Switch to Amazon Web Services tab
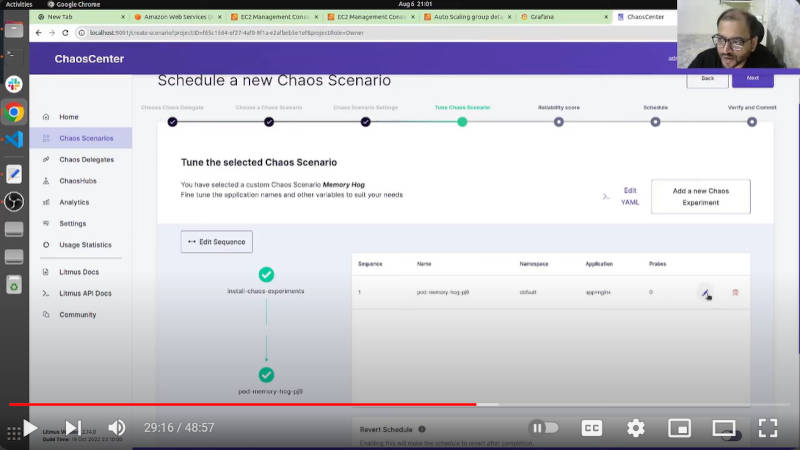This screenshot has width=800, height=450. tap(177, 17)
